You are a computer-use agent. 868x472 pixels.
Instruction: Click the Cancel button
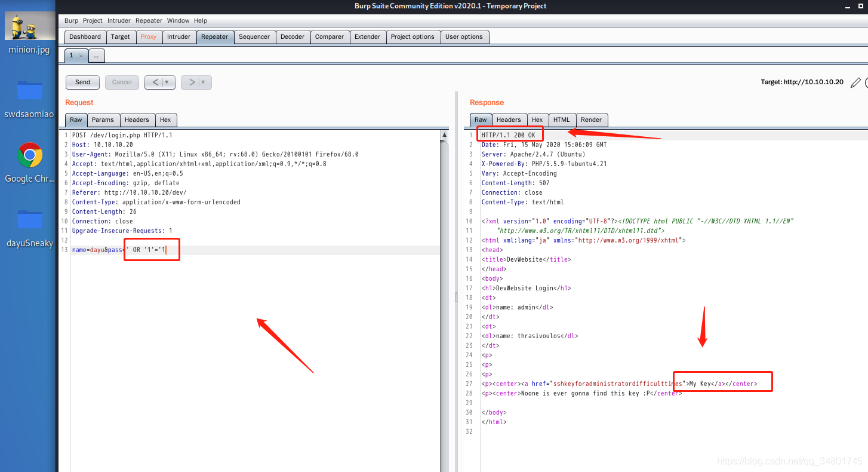point(122,82)
